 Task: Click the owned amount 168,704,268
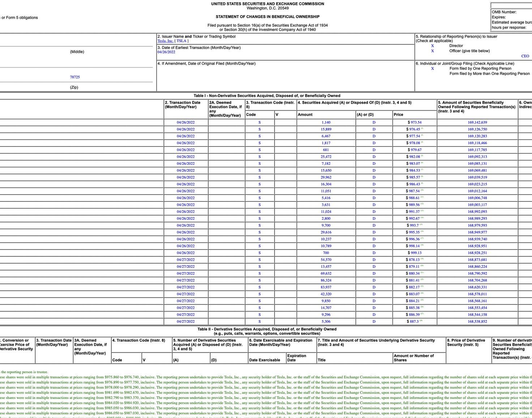tap(477, 281)
